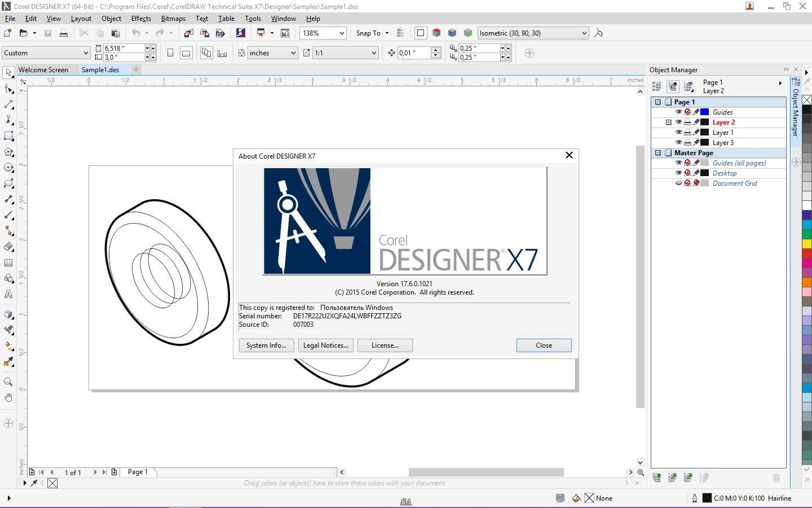Toggle the flat 2D plane button
Image resolution: width=812 pixels, height=508 pixels.
point(421,33)
